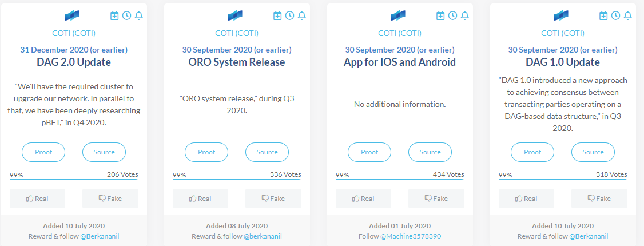Add App for IOS and Android to calendar
The height and width of the screenshot is (246, 644).
point(440,15)
